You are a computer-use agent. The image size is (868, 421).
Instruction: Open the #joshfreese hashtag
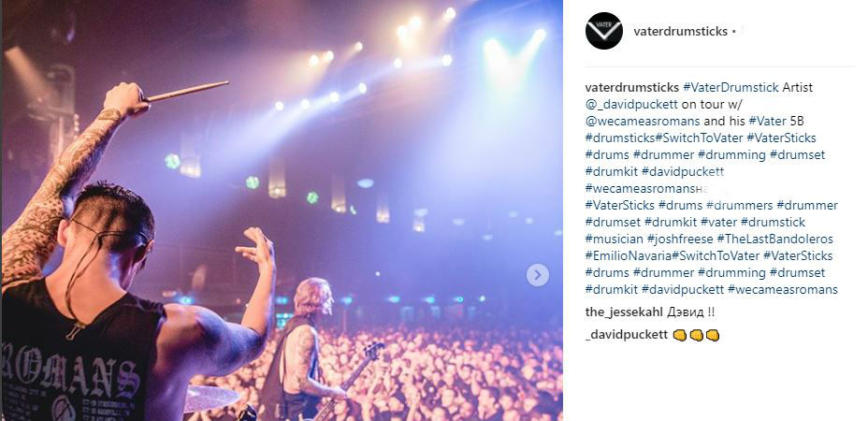coord(680,240)
